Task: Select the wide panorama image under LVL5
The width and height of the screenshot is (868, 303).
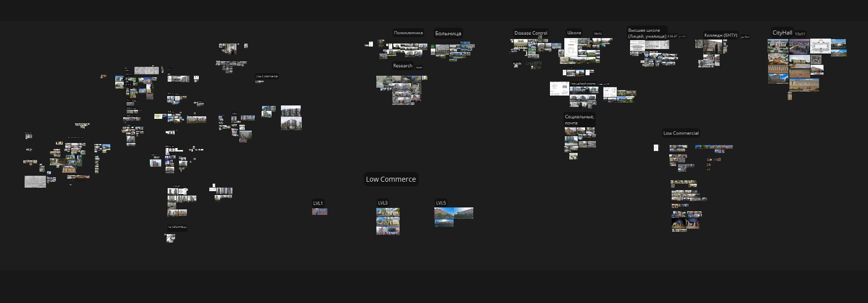Action: coord(454,213)
